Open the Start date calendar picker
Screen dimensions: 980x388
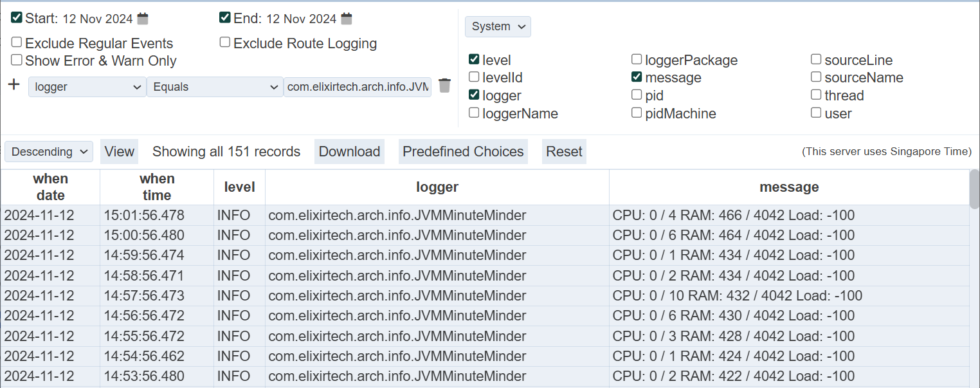[x=143, y=19]
